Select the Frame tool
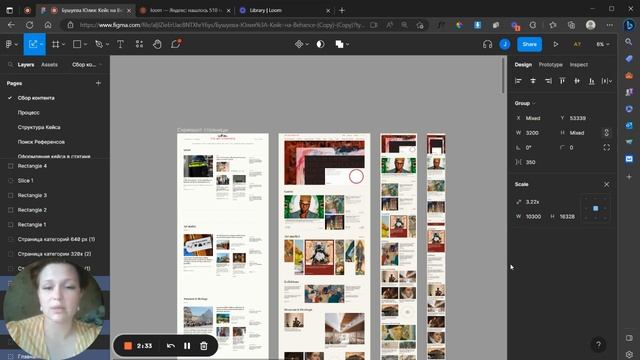Screen dimensions: 640x360 (x=56, y=44)
